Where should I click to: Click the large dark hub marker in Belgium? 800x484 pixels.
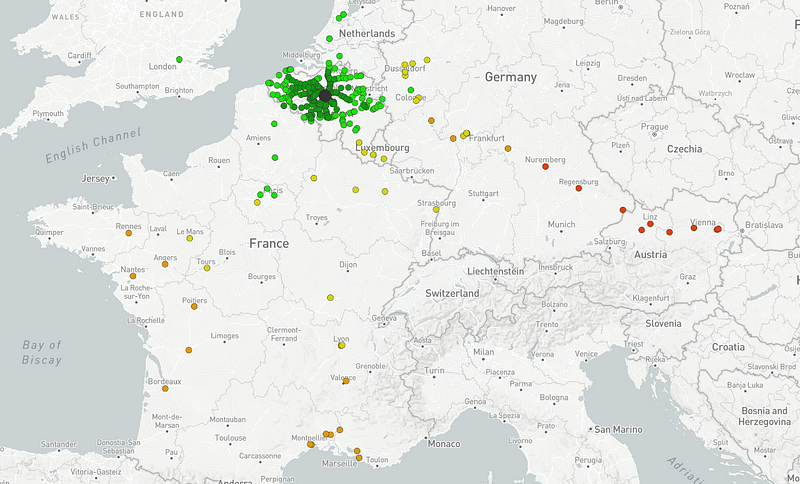tap(324, 95)
